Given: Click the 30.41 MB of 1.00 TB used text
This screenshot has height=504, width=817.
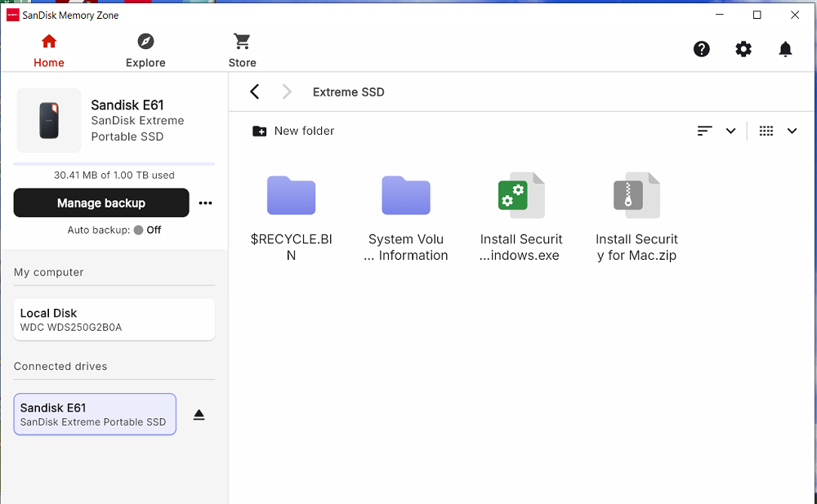Looking at the screenshot, I should (x=114, y=175).
